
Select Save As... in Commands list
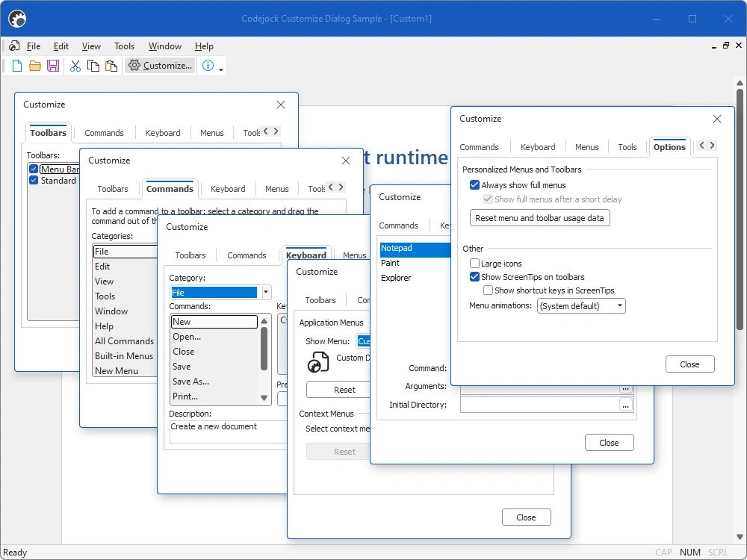(x=190, y=382)
